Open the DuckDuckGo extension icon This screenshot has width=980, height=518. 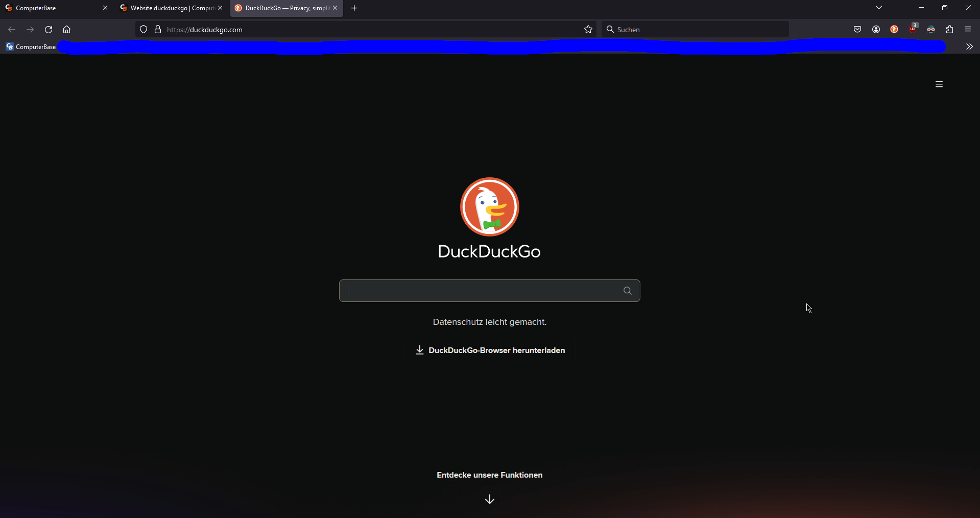coord(894,30)
